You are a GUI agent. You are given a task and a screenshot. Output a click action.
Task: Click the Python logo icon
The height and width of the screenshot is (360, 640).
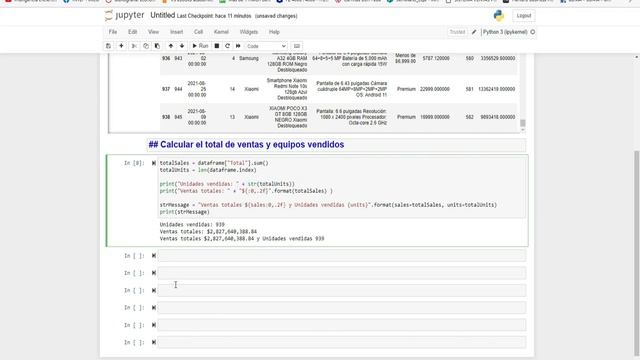click(x=499, y=16)
